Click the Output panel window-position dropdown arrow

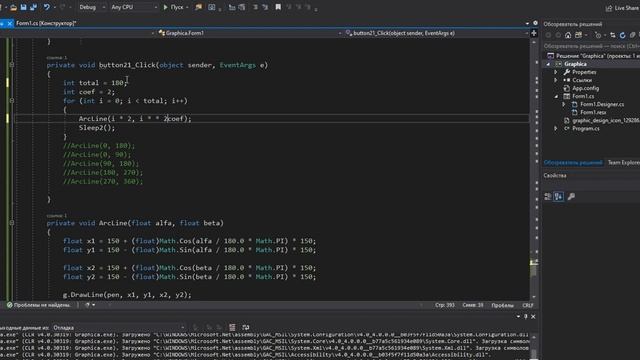518,316
